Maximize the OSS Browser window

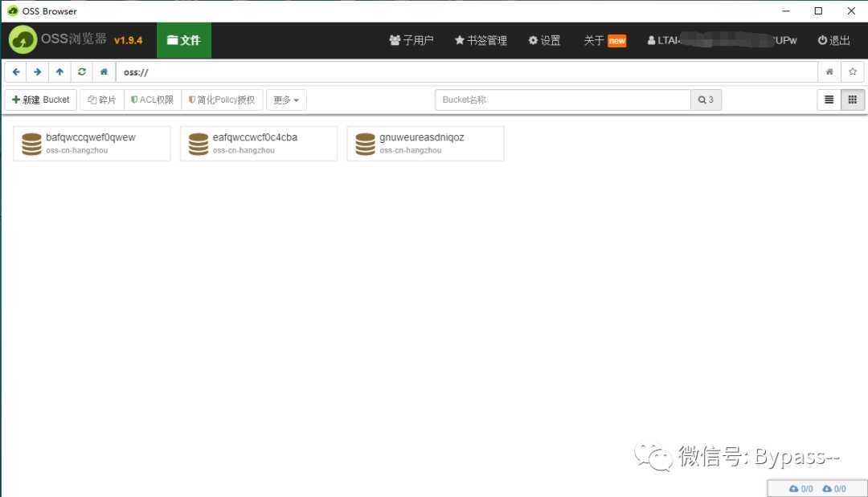click(818, 10)
